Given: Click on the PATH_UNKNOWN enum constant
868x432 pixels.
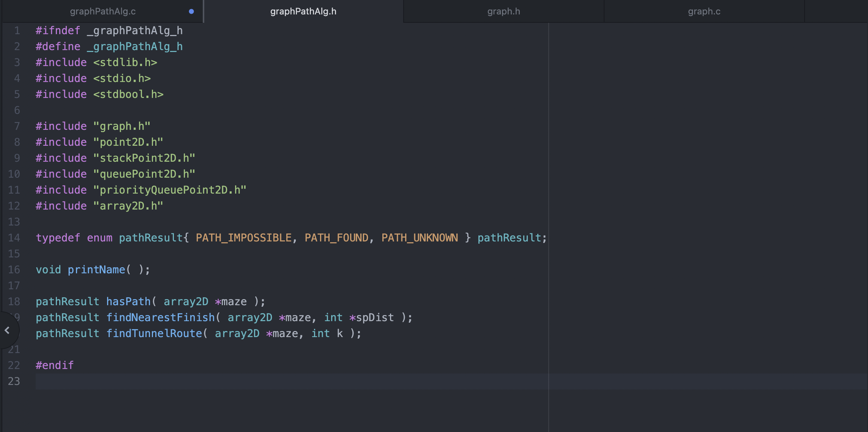Looking at the screenshot, I should click(420, 238).
